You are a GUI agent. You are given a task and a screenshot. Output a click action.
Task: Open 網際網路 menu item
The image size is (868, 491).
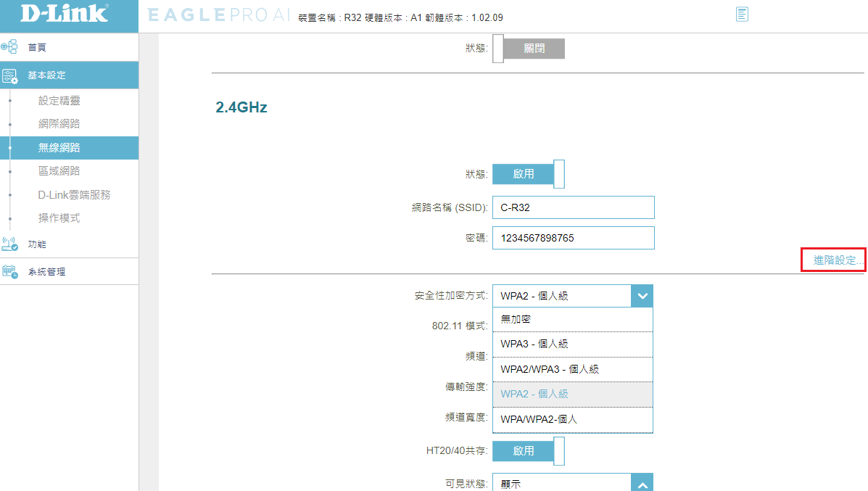click(x=59, y=124)
